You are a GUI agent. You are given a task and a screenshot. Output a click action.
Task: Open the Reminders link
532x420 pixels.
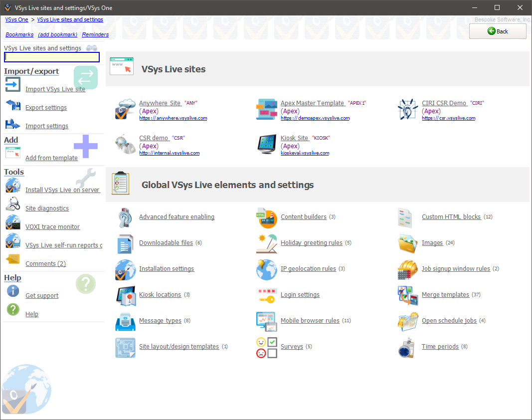(x=95, y=34)
